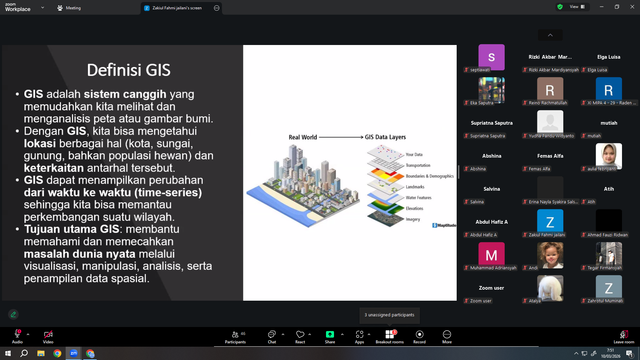Expand share options caret beside Share

coord(342,334)
